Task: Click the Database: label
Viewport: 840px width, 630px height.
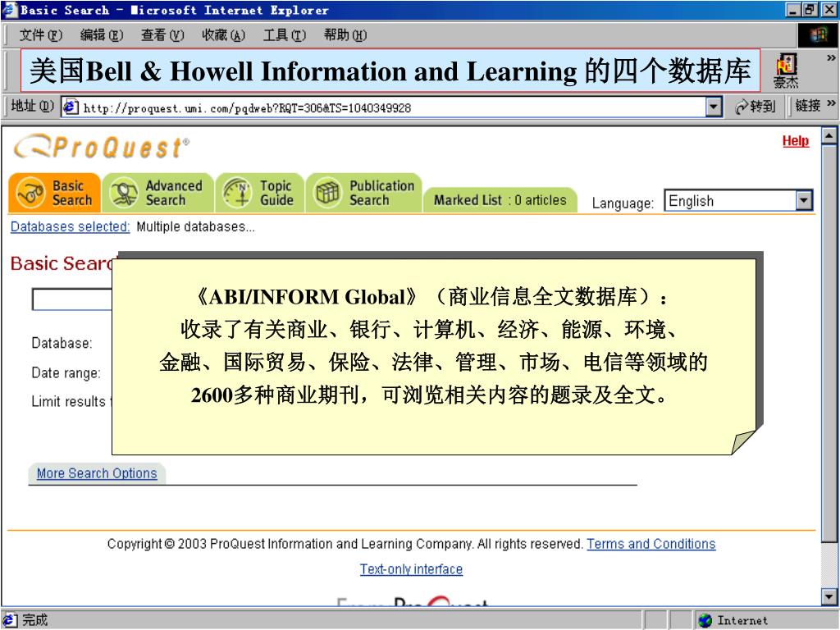Action: point(62,343)
